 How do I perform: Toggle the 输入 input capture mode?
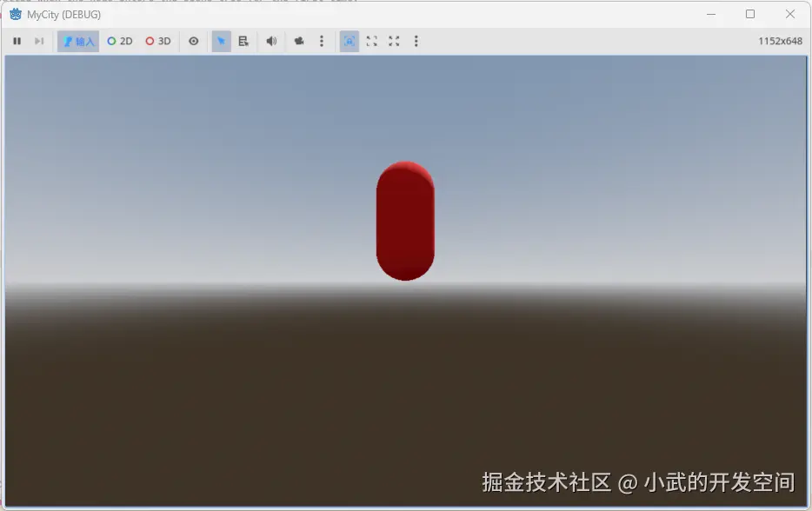tap(77, 41)
